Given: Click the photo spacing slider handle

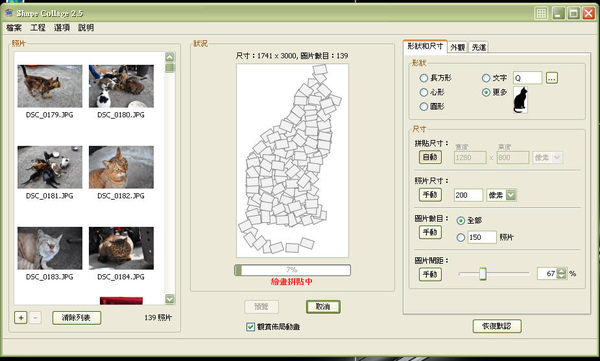Looking at the screenshot, I should [483, 274].
